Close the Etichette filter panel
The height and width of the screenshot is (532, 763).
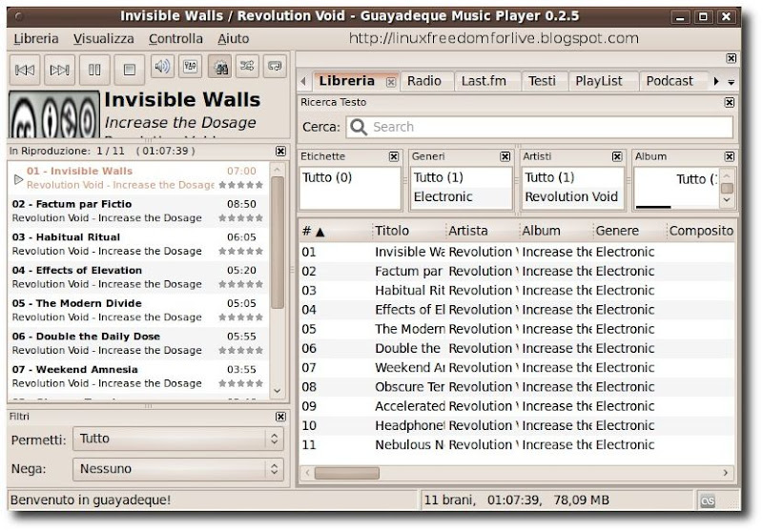point(394,156)
